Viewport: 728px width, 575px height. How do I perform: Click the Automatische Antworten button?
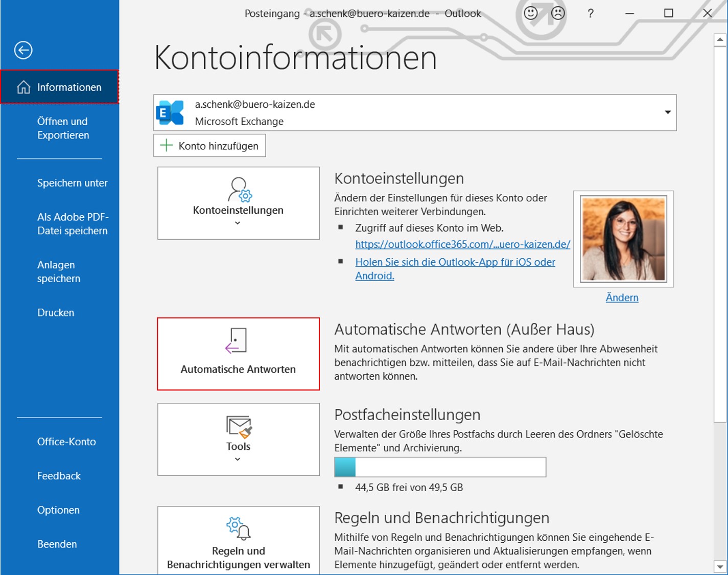click(239, 354)
